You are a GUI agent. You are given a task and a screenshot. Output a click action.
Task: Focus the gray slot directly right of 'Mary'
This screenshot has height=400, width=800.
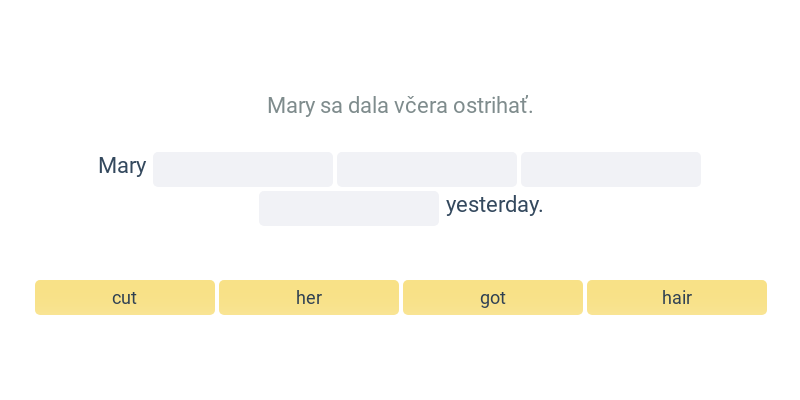(243, 169)
